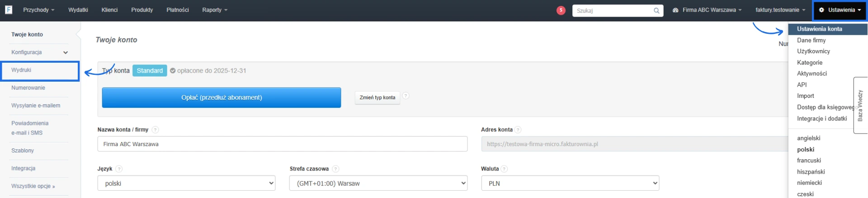Click help icon next to Zmień typ konta
The image size is (868, 198).
pos(406,96)
